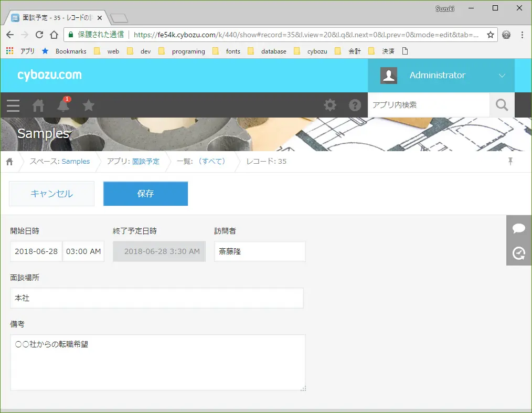Select the 面談予定 browser tab
The image size is (532, 413).
point(56,18)
